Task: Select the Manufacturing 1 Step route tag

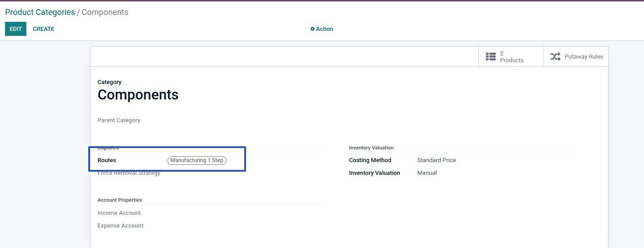Action: tap(196, 160)
